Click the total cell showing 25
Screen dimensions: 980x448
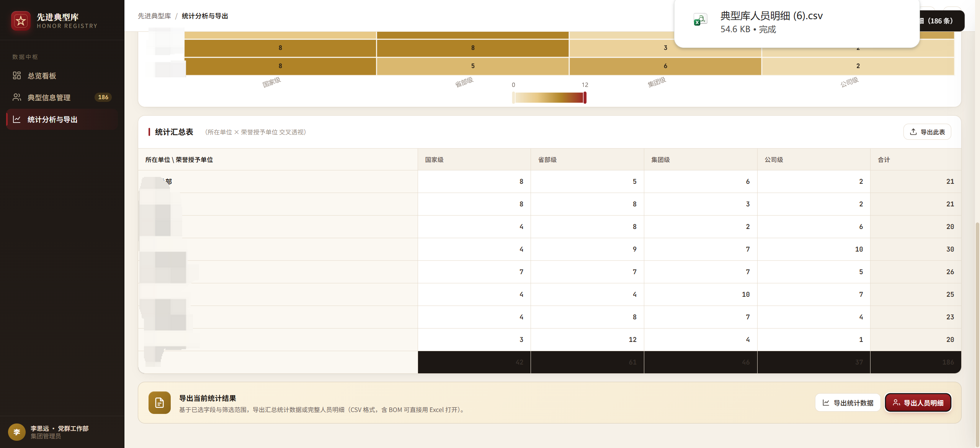[916, 294]
